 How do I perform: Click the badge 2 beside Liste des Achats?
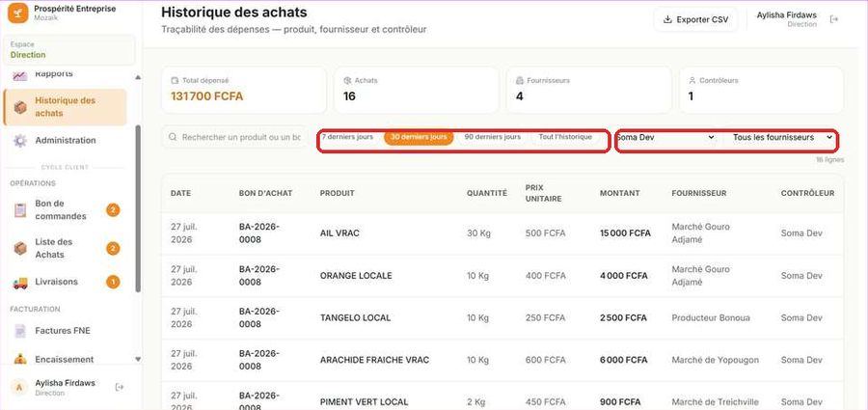click(x=113, y=248)
